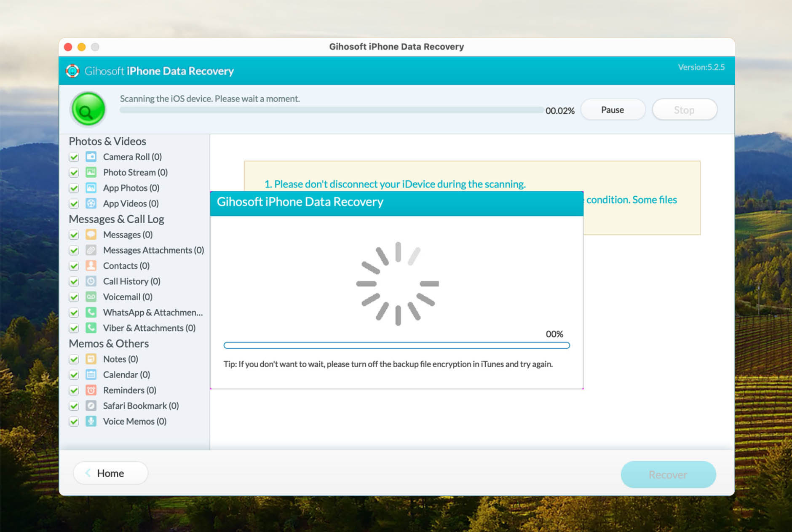This screenshot has width=792, height=532.
Task: Click the App Photos icon
Action: 91,188
